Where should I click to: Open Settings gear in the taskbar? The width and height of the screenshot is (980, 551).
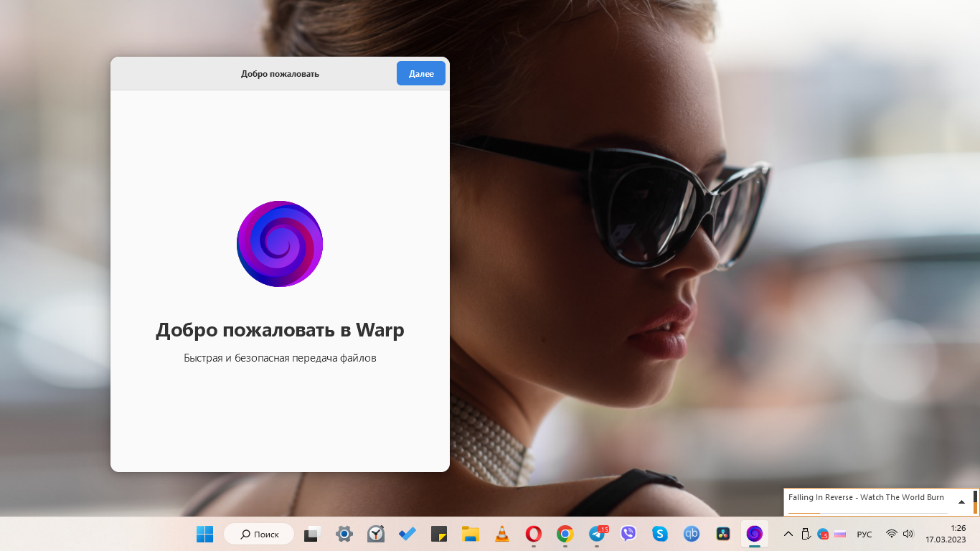pos(344,534)
